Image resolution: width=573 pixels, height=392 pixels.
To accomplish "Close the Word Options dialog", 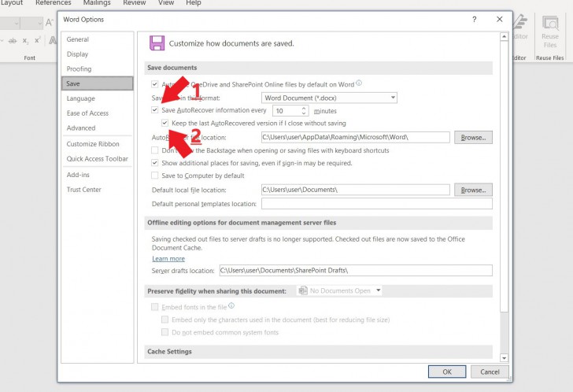I will tap(500, 20).
